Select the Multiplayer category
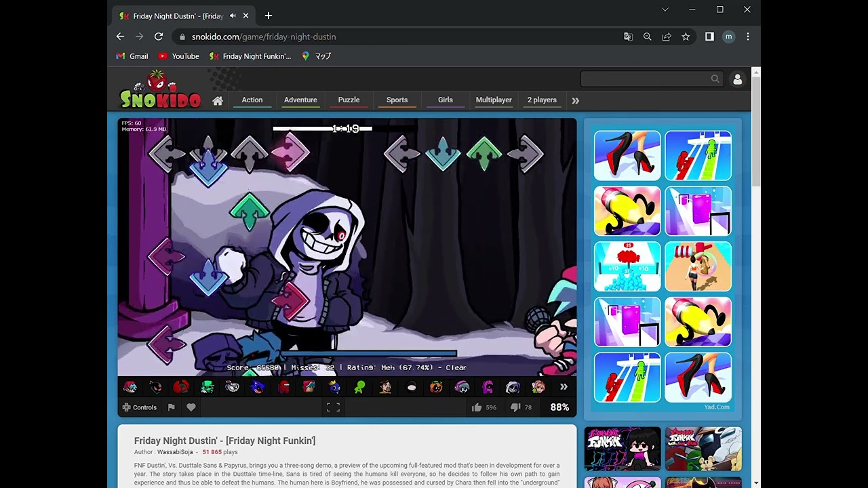Screen dimensions: 868x488 point(494,100)
